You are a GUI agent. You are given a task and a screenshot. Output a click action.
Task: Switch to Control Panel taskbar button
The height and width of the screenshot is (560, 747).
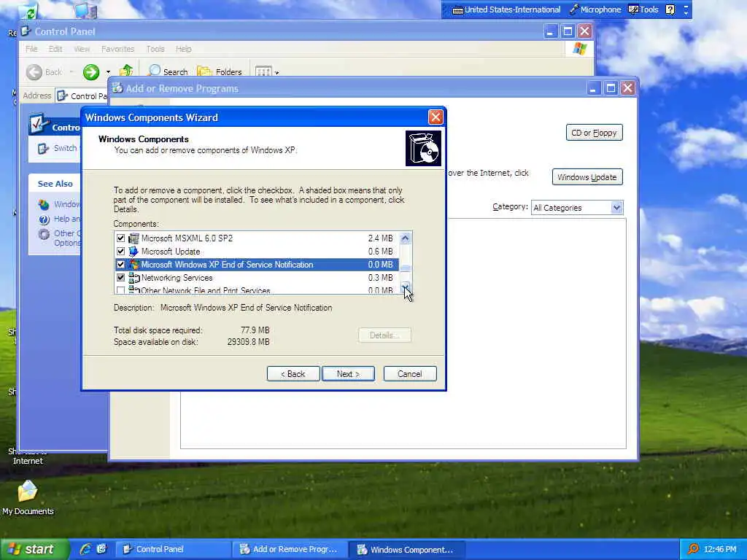click(x=172, y=550)
